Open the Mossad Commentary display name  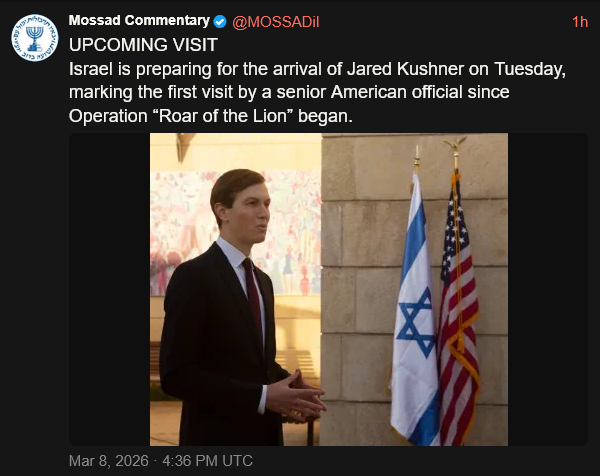pos(139,21)
